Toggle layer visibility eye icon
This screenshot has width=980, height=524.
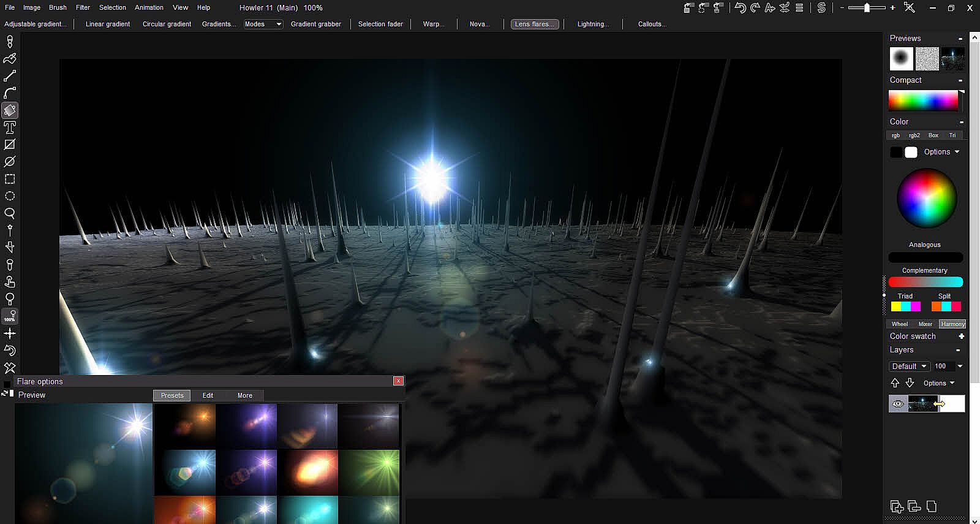pos(898,403)
